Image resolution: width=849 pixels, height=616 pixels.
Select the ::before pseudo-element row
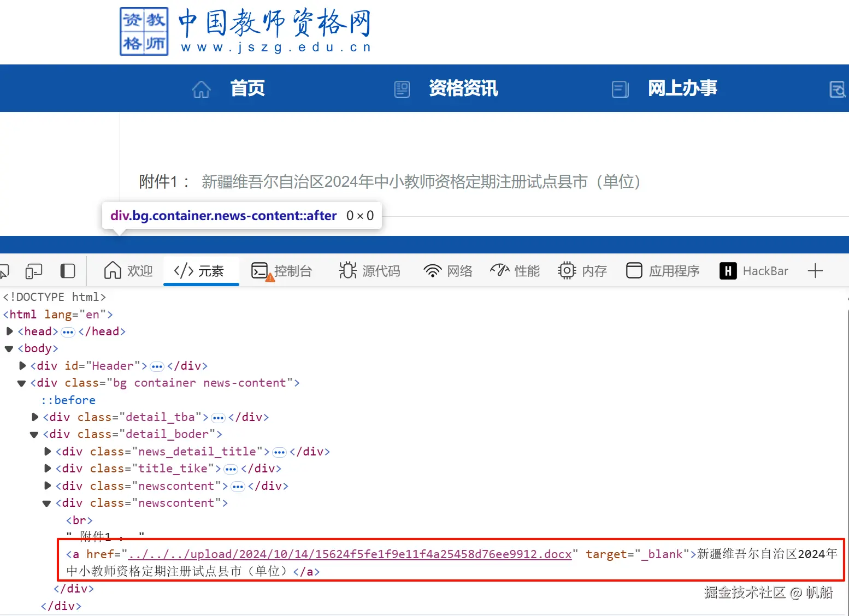pos(68,400)
